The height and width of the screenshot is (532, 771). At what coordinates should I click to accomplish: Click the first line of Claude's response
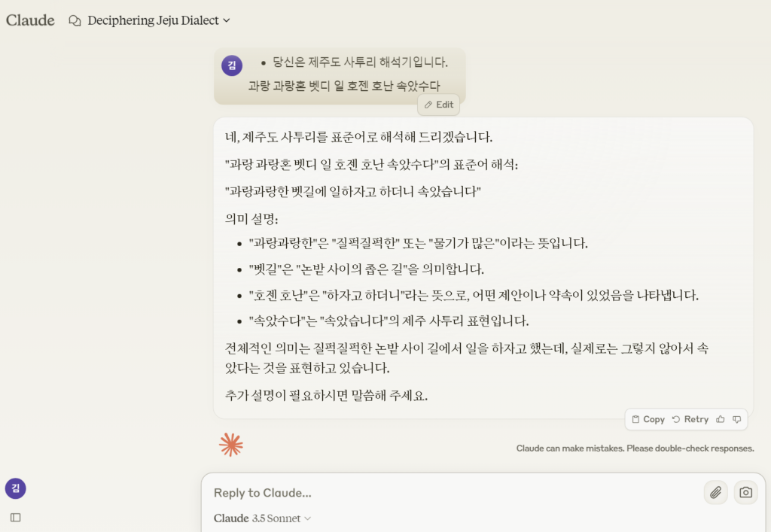click(358, 137)
